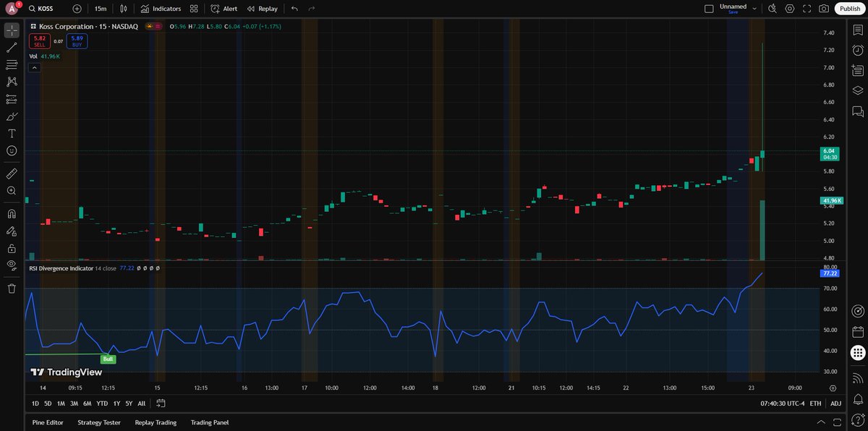Open the emoji icons tool
Screen dimensions: 868x431
[12, 150]
